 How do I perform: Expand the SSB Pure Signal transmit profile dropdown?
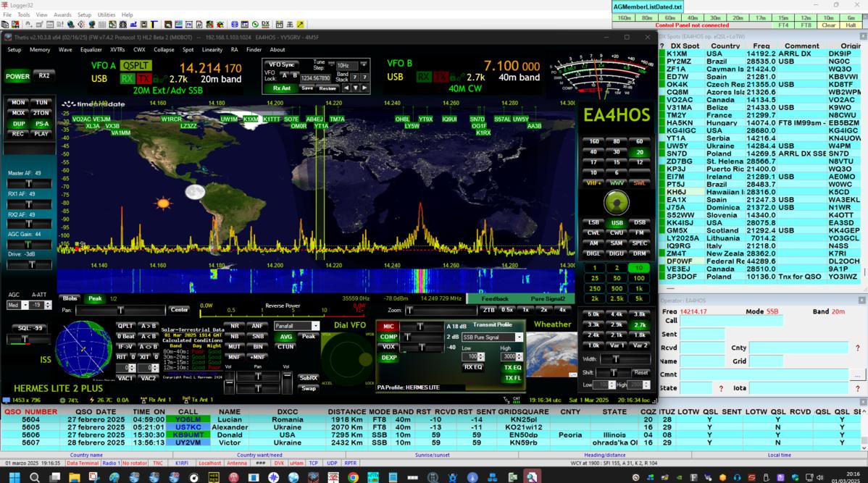click(x=519, y=337)
